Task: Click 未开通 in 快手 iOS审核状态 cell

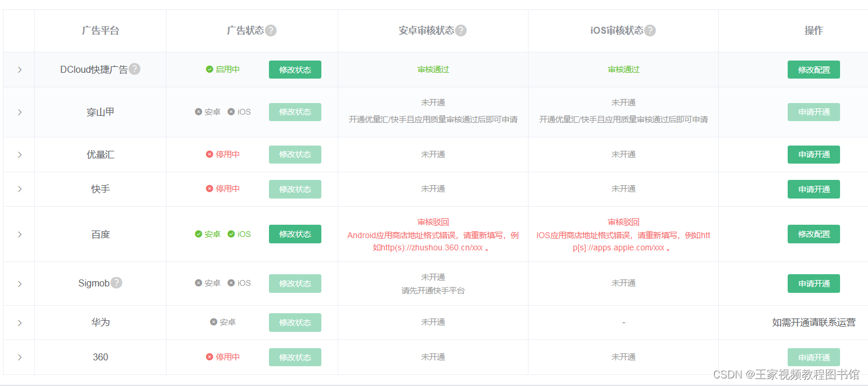Action: 623,189
